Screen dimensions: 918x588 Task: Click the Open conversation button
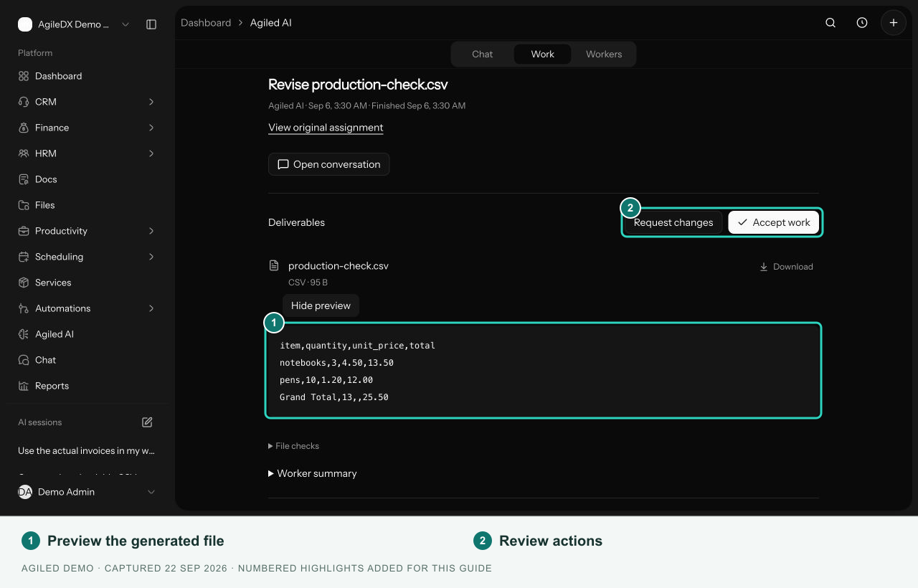coord(329,164)
